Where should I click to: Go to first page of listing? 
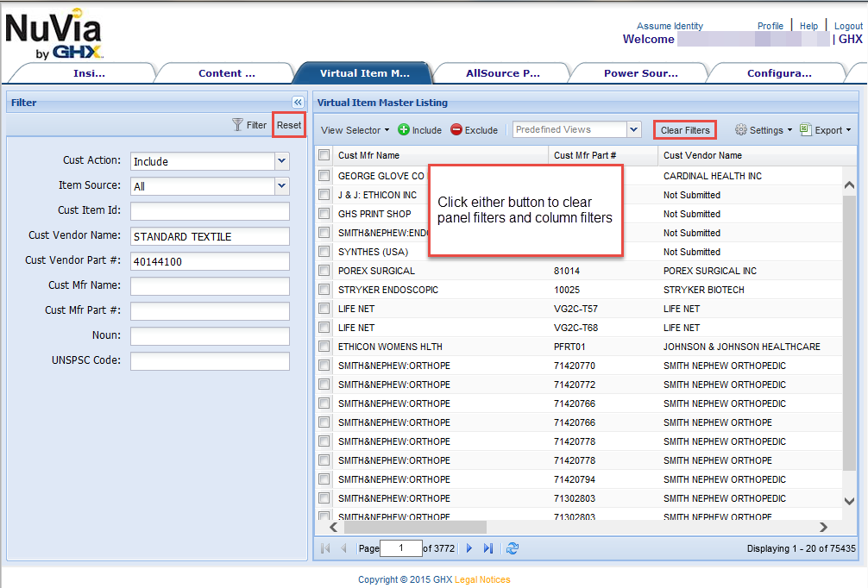point(325,548)
